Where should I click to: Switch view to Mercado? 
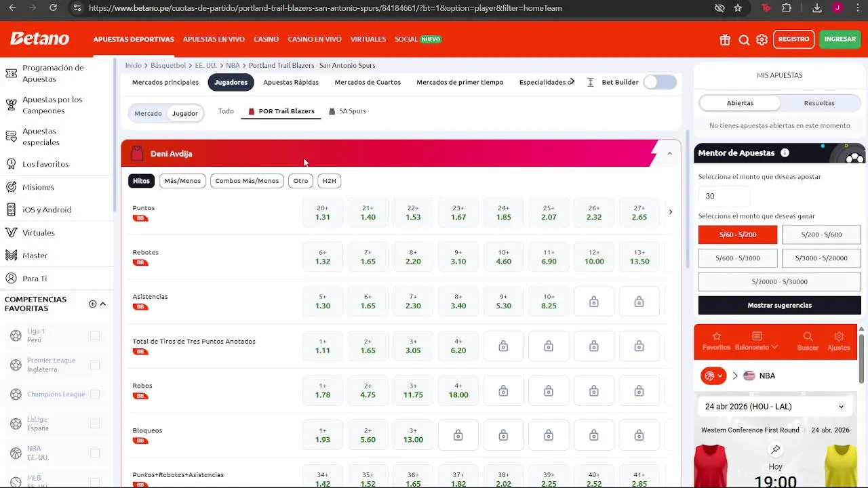[148, 113]
